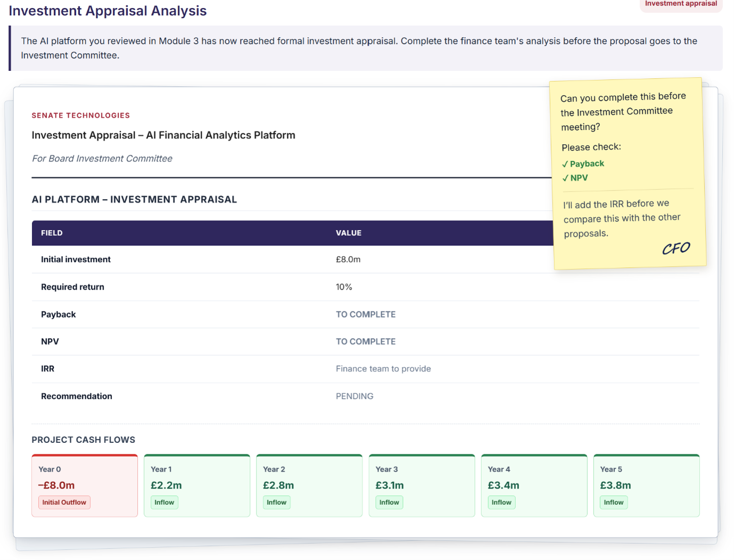Click 'Please check:' on the sticky note
Screen dimensions: 734x560
591,147
